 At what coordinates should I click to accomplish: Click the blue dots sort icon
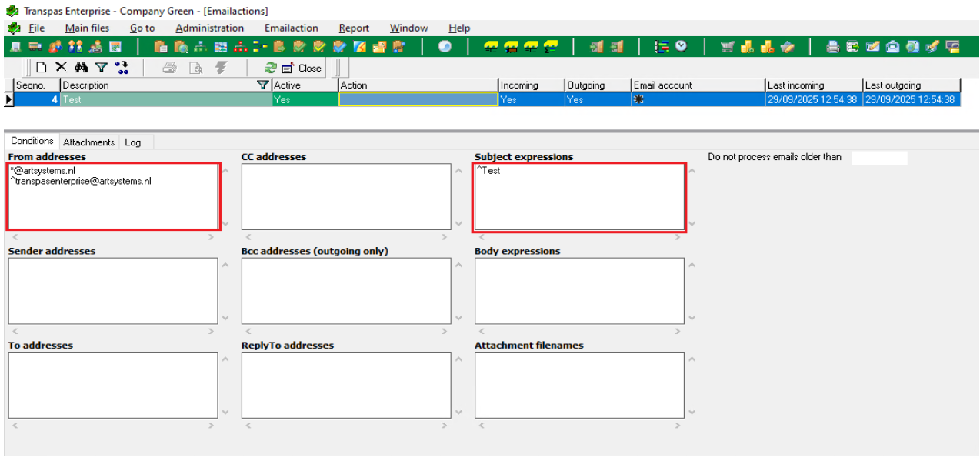point(122,68)
